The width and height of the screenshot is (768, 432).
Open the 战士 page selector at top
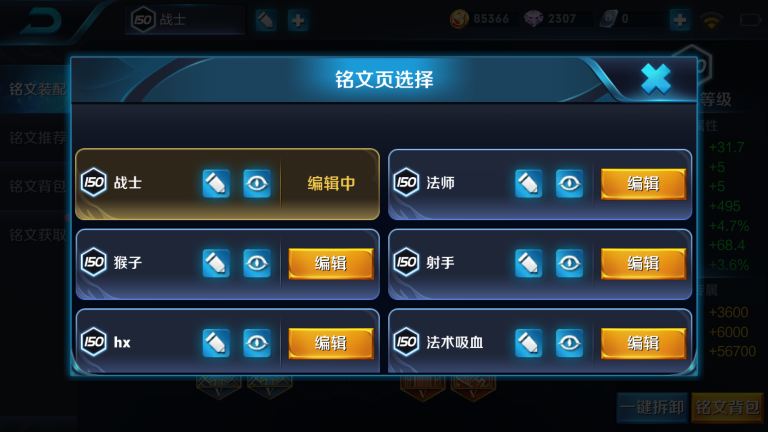point(185,20)
